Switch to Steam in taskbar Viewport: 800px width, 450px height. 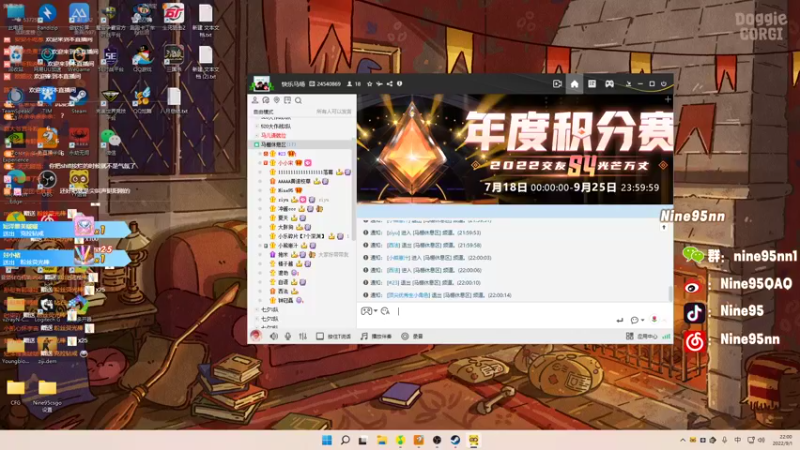(x=455, y=440)
